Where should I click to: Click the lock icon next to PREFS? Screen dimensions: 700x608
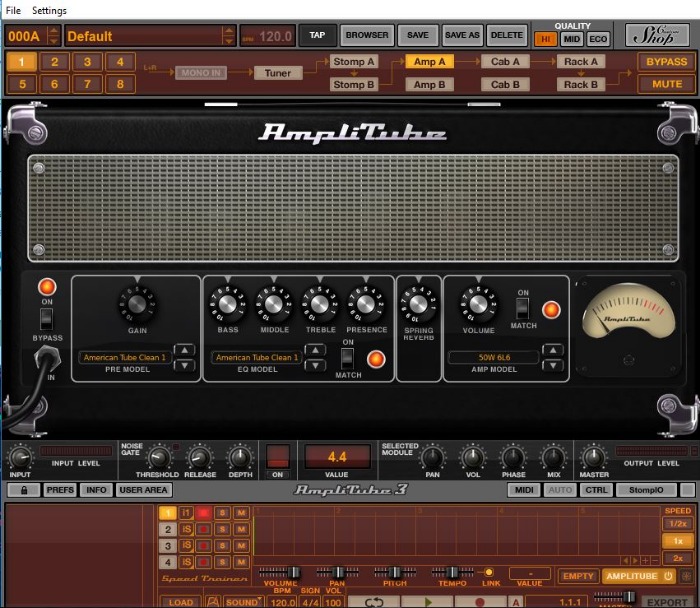(x=24, y=490)
